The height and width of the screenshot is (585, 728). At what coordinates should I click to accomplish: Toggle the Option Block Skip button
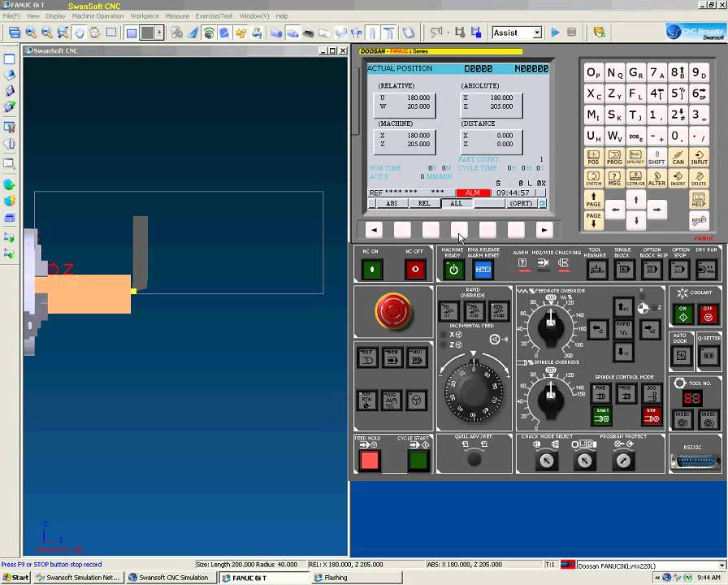point(652,269)
